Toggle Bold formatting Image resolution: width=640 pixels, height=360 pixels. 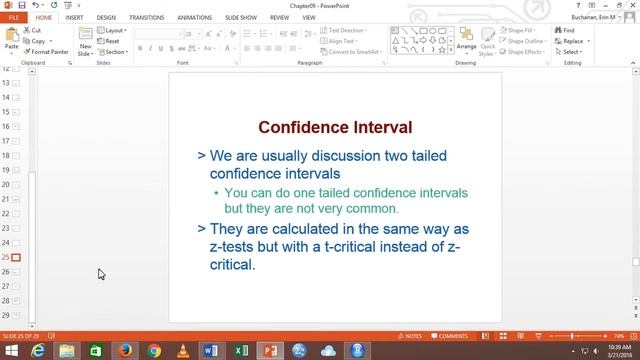(140, 49)
